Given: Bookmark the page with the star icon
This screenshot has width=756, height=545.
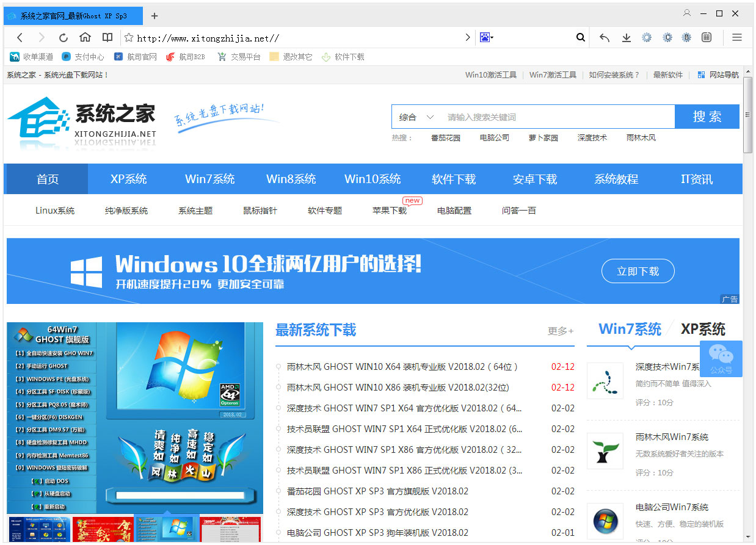Looking at the screenshot, I should [x=129, y=38].
